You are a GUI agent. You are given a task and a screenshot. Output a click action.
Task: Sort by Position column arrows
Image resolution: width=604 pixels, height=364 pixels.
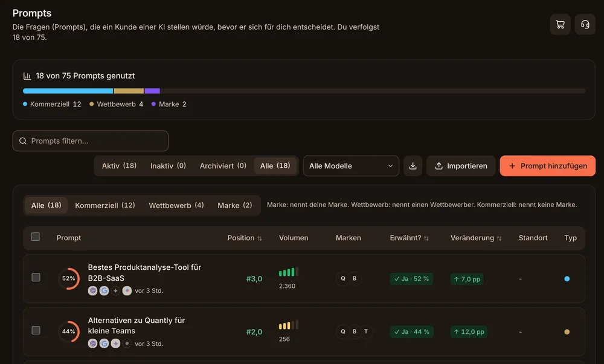[260, 238]
